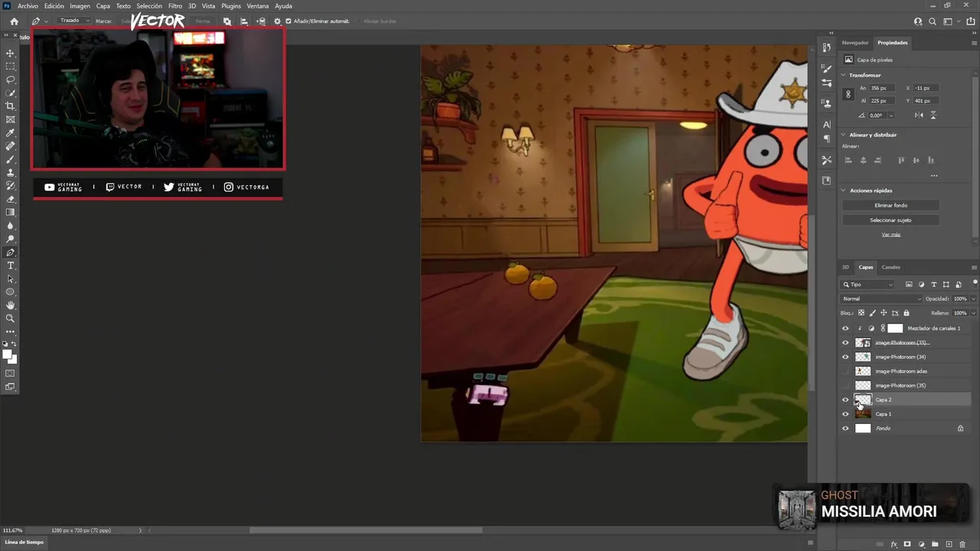Switch to 3D panel tab

click(x=846, y=267)
